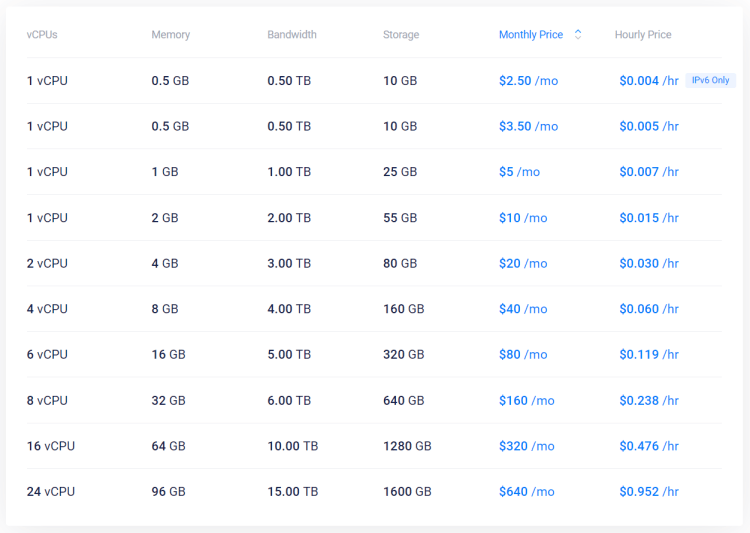Click the 96 GB memory cell
The height and width of the screenshot is (533, 750).
coord(168,491)
